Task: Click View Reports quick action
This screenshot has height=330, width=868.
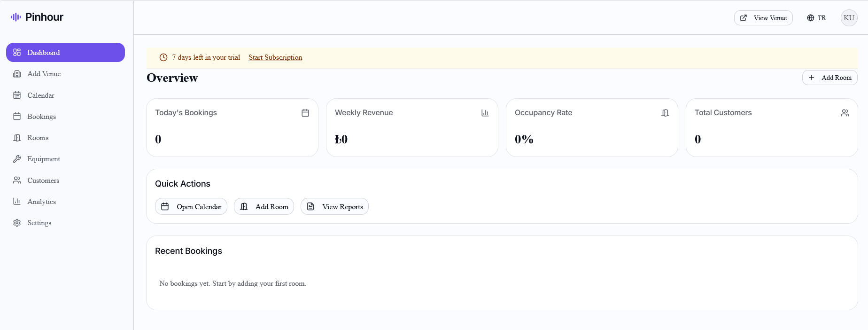Action: 334,206
